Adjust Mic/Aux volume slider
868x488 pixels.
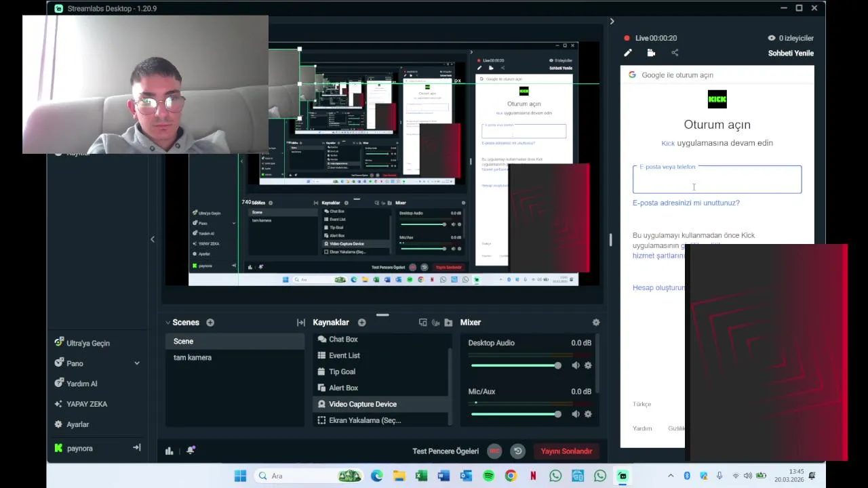tap(516, 414)
